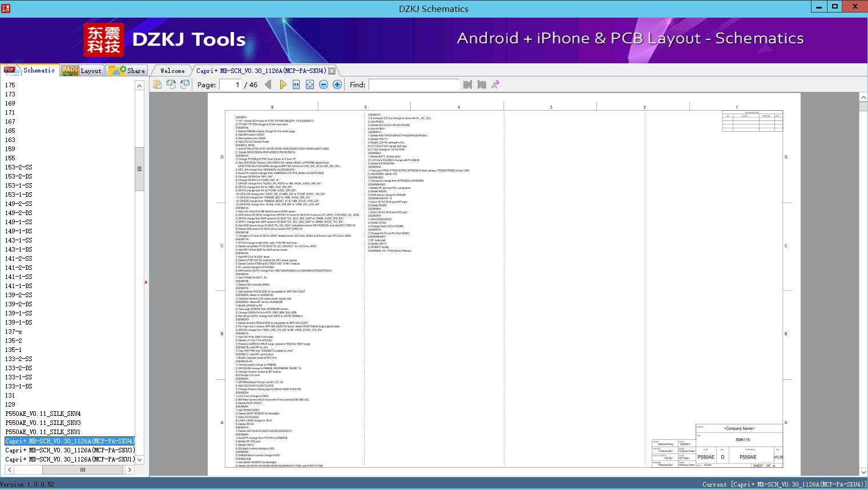Open the Share tab

click(x=126, y=71)
